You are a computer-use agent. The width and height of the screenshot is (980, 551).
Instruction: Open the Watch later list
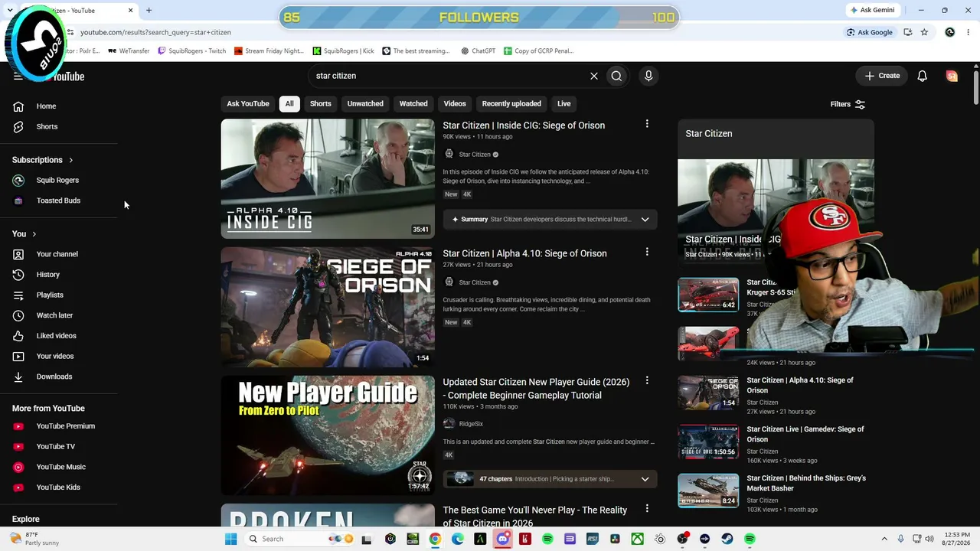(54, 315)
